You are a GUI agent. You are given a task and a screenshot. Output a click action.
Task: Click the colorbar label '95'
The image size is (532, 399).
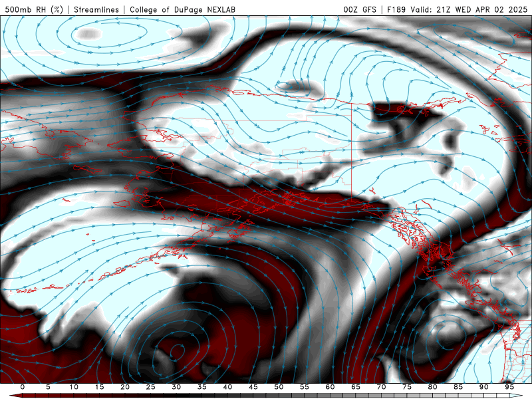point(509,387)
